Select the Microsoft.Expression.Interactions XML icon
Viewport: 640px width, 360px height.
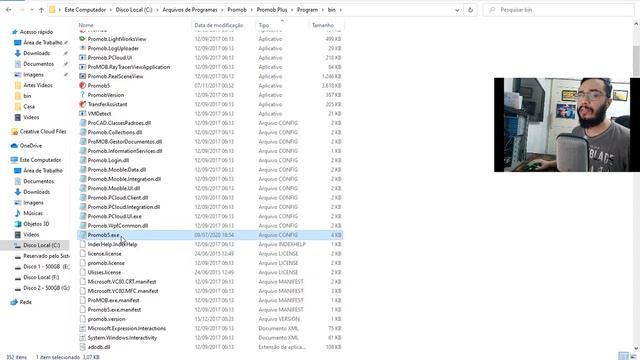click(82, 329)
